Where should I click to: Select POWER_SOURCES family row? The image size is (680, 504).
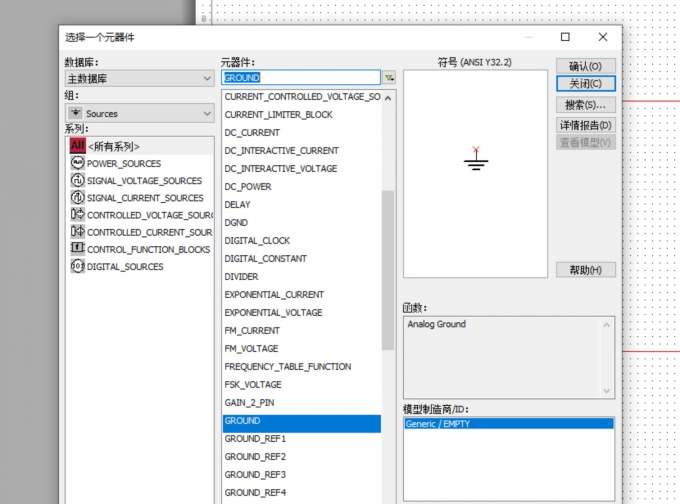click(x=140, y=163)
